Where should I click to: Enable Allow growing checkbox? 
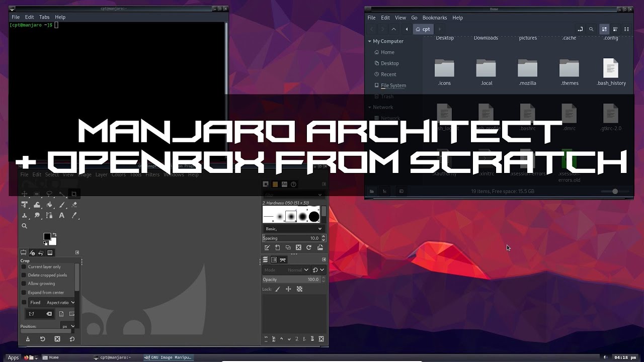pos(23,284)
